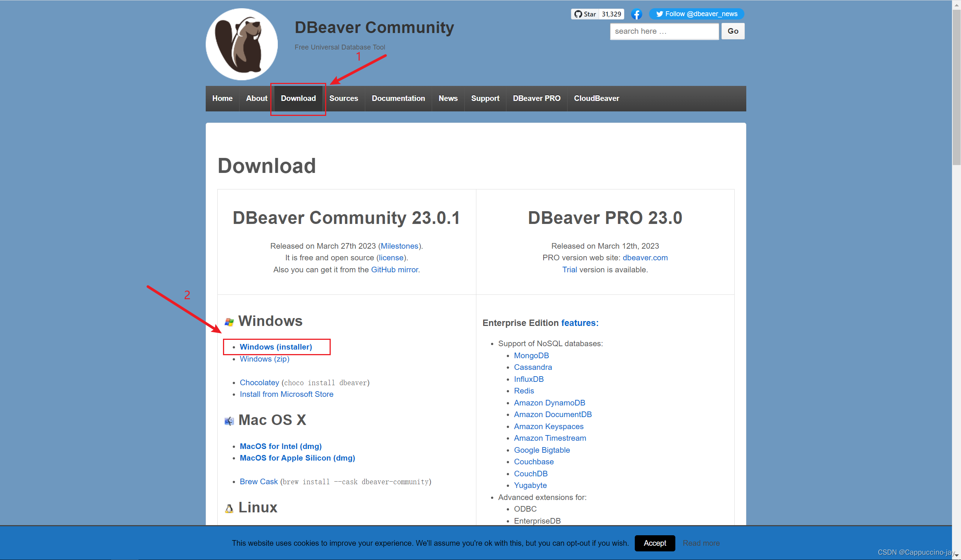Open the DBeaver PRO menu item

(536, 98)
